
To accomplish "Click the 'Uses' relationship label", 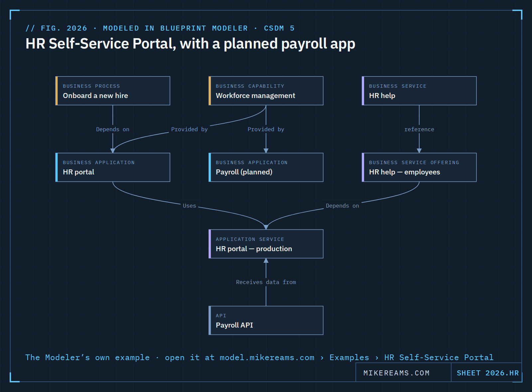I will pyautogui.click(x=190, y=206).
